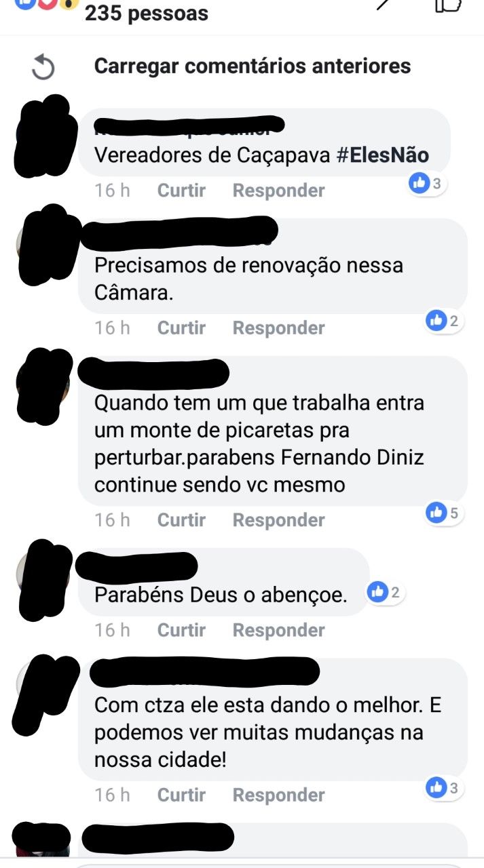This screenshot has width=484, height=868.
Task: Like the Vereadores de Caçapava comment with Curtir
Action: [181, 191]
